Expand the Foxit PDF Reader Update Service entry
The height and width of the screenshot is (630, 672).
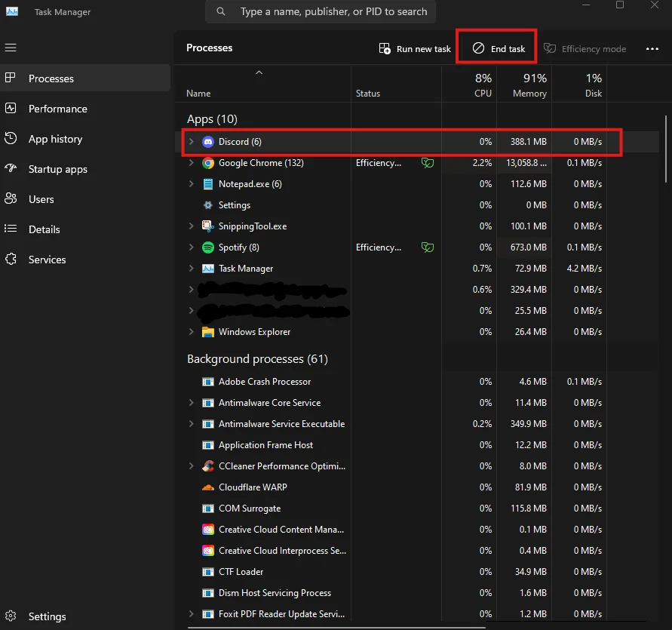[191, 614]
